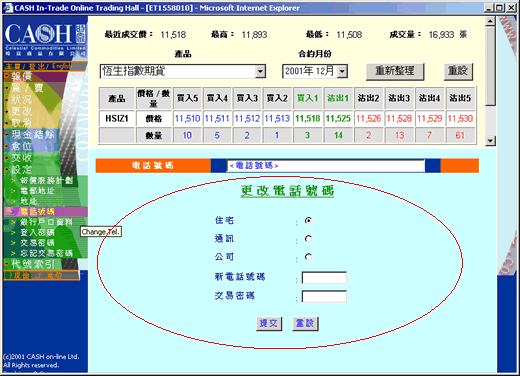Image resolution: width=520 pixels, height=376 pixels.
Task: Click the CASH company logo
Action: pos(45,39)
